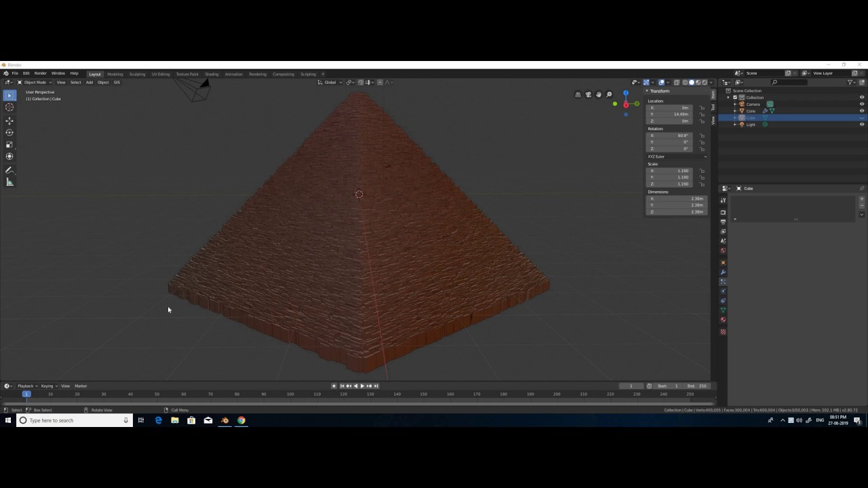Open Render properties tab icon
This screenshot has width=868, height=488.
coord(723,212)
